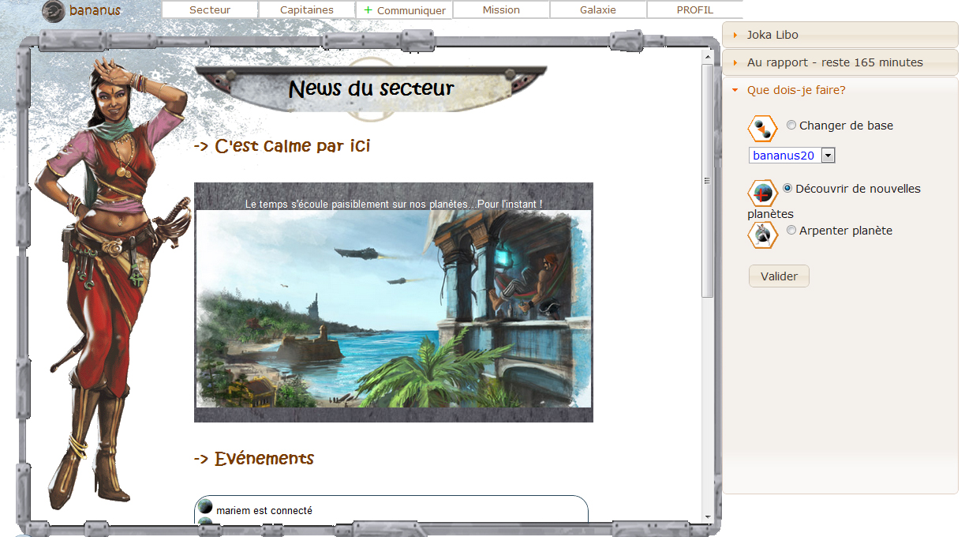Open the Galaxie menu item
This screenshot has height=537, width=980.
[x=598, y=10]
